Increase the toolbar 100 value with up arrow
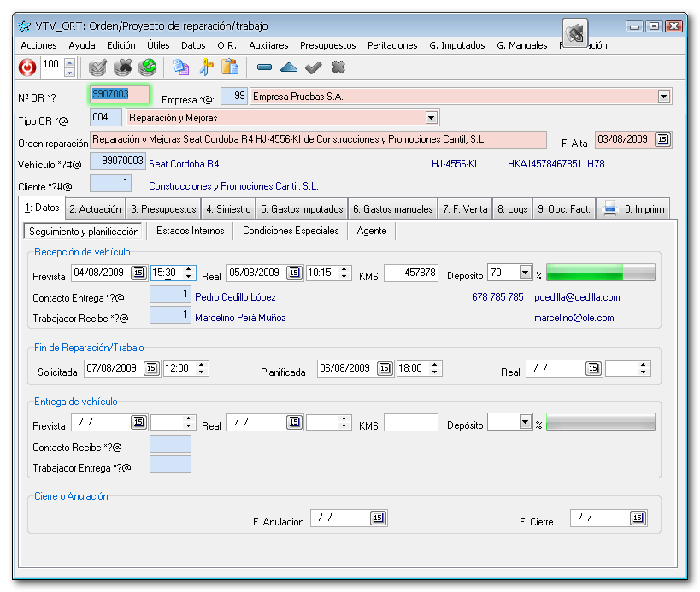700x592 pixels. pyautogui.click(x=69, y=63)
